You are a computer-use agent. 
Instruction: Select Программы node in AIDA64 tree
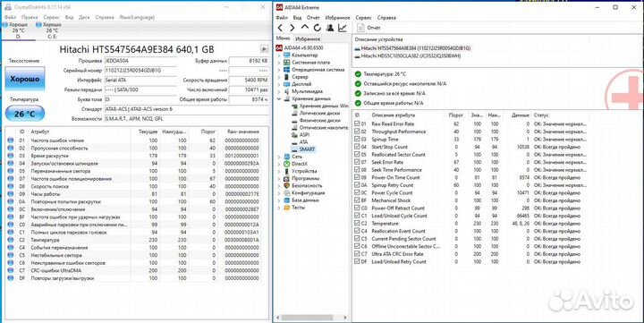pos(305,178)
